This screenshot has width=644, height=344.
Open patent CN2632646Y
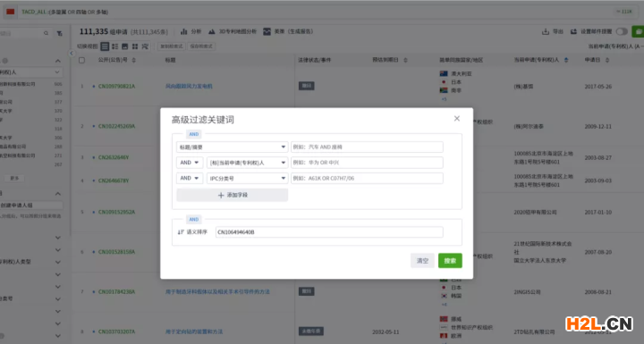coord(114,157)
